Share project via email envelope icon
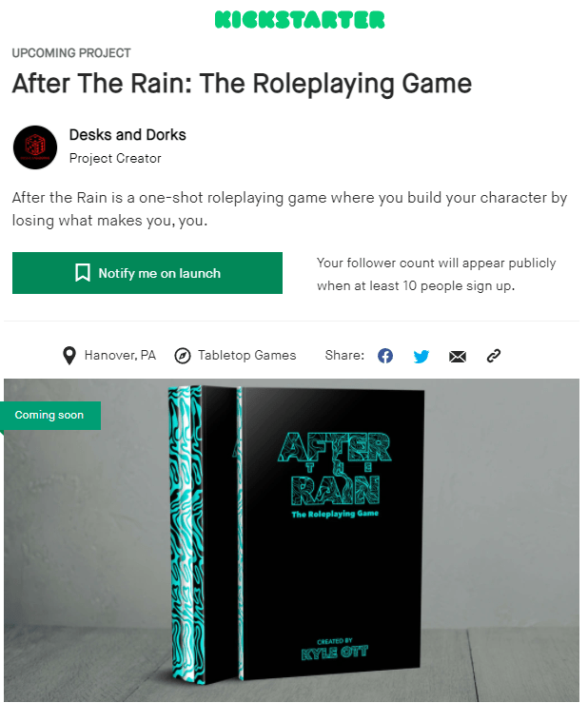Screen dimensions: 588x722 coord(458,357)
